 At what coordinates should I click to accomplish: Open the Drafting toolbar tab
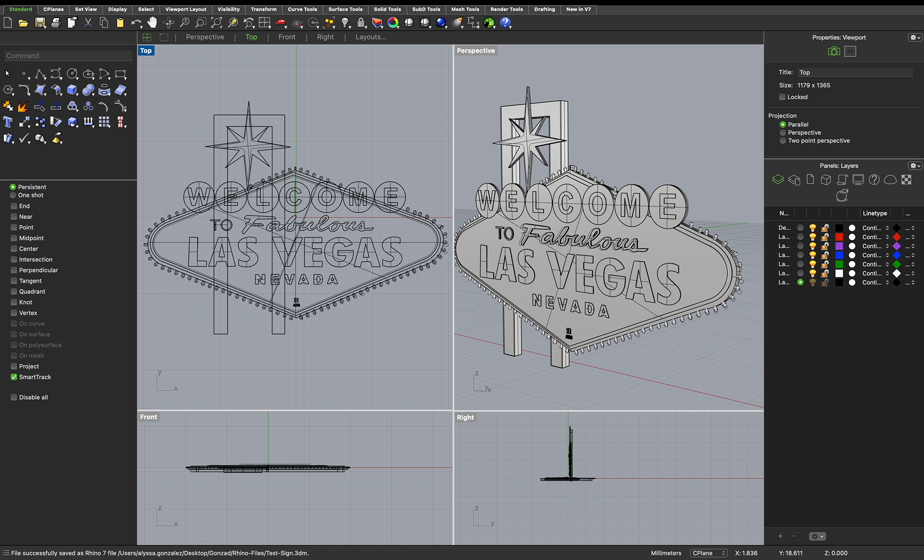point(544,9)
